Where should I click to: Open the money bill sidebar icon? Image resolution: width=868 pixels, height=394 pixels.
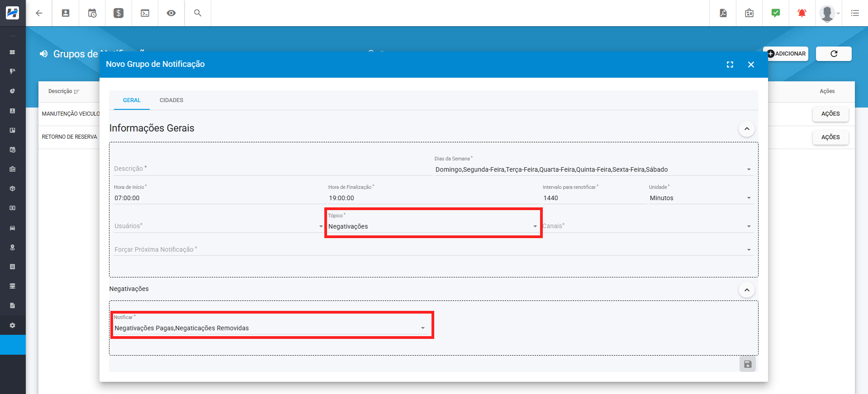pyautogui.click(x=13, y=208)
